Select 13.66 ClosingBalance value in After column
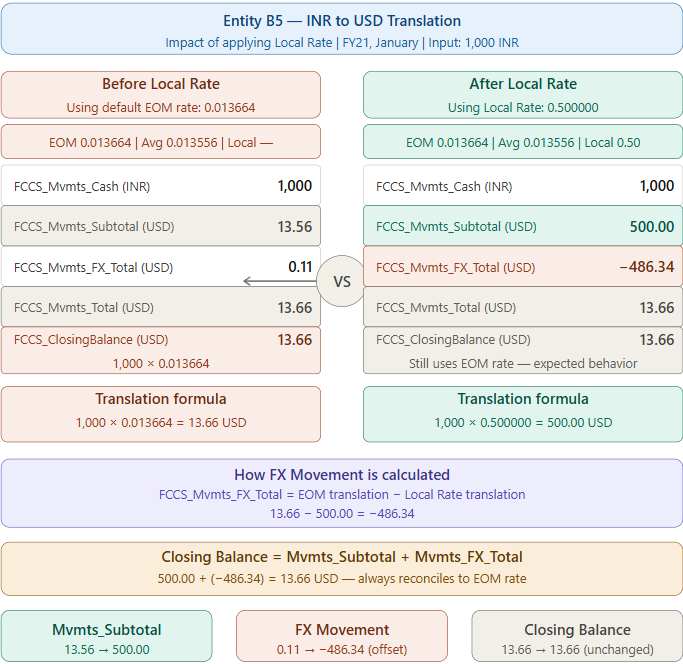Screen dimensions: 683x664 point(656,339)
